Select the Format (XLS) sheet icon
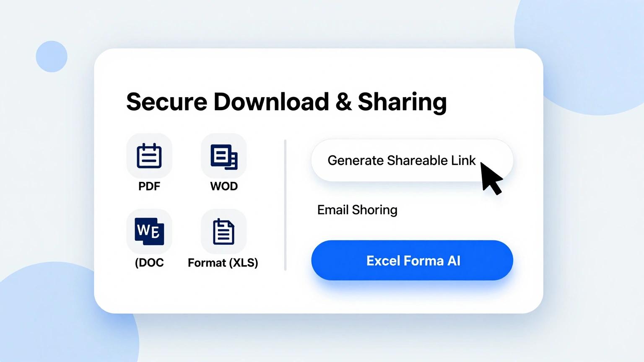The width and height of the screenshot is (644, 362). (224, 231)
